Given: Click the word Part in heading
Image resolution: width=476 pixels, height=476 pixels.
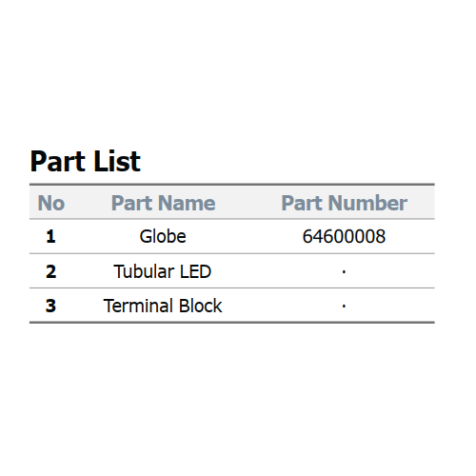Looking at the screenshot, I should click(x=58, y=162).
